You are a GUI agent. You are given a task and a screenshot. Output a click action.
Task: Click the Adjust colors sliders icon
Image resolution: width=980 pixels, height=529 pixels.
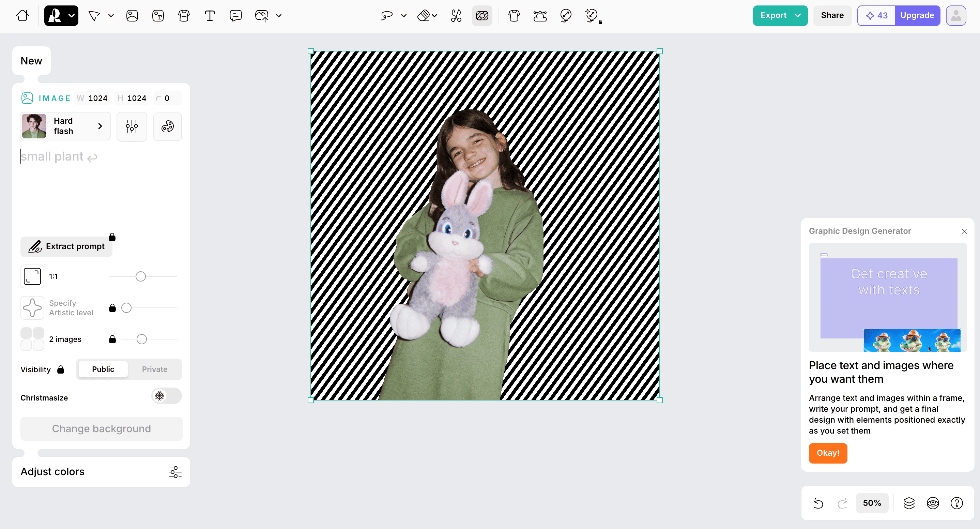coord(175,472)
